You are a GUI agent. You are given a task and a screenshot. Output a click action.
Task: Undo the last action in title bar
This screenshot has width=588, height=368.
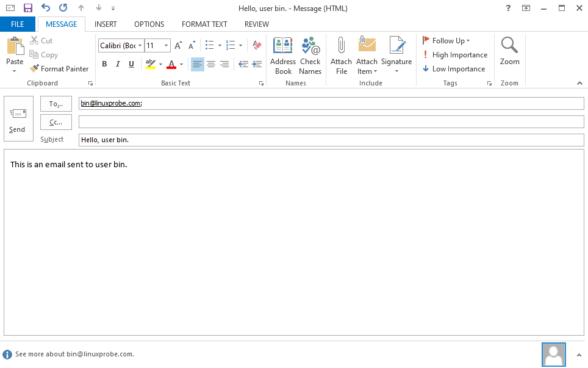coord(46,8)
